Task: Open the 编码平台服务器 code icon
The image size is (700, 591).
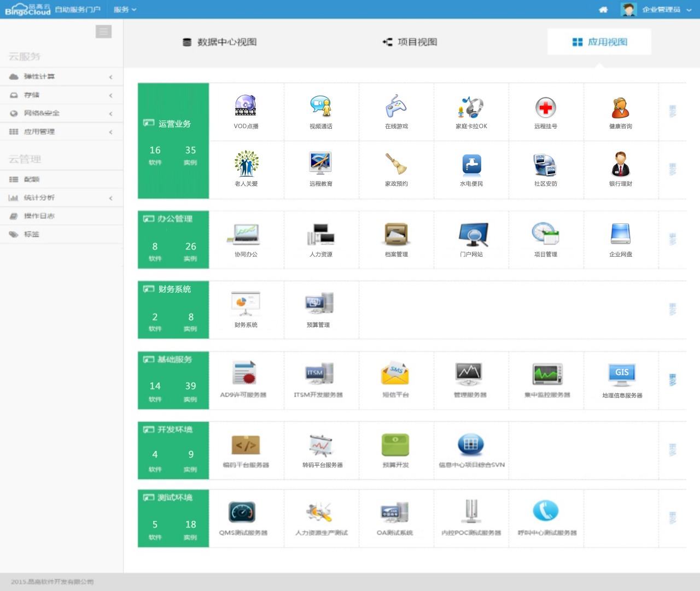Action: point(246,445)
